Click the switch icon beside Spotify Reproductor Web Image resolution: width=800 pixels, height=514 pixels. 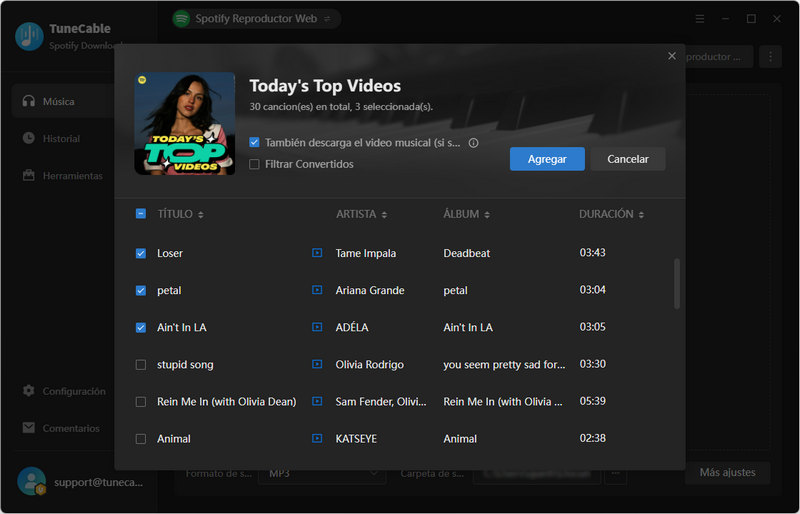[328, 19]
